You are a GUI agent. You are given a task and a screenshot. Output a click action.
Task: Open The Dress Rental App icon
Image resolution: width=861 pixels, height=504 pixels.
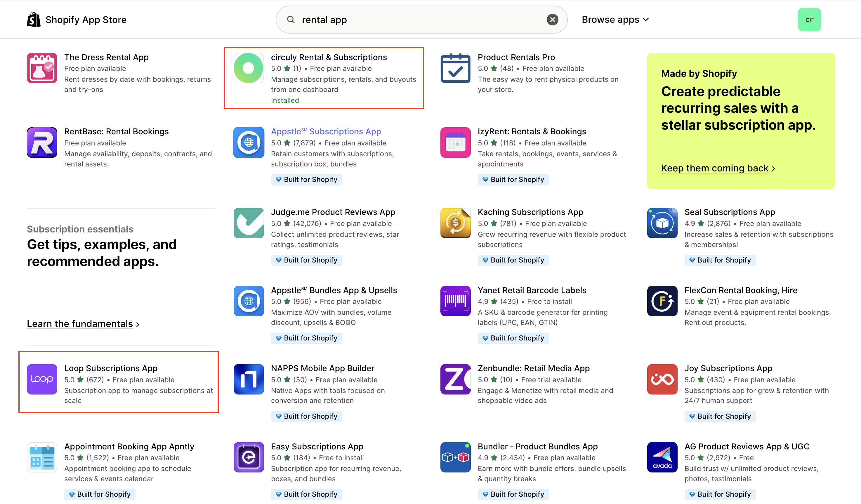point(42,68)
